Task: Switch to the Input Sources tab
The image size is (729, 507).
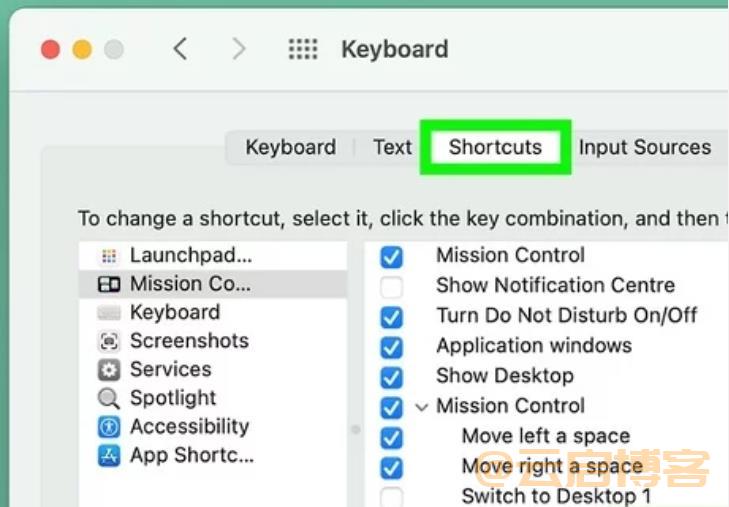Action: 645,147
